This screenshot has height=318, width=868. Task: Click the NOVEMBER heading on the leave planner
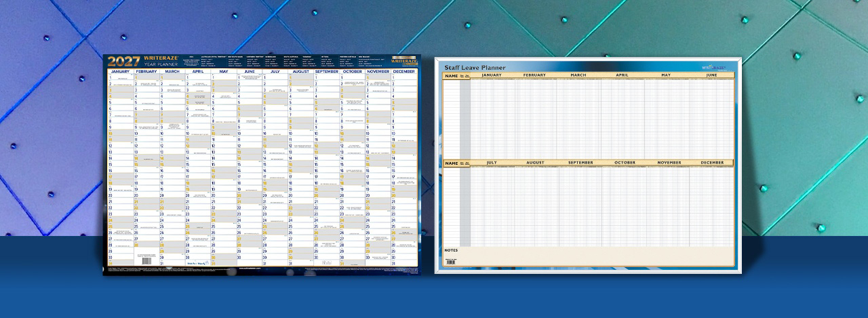(x=669, y=163)
